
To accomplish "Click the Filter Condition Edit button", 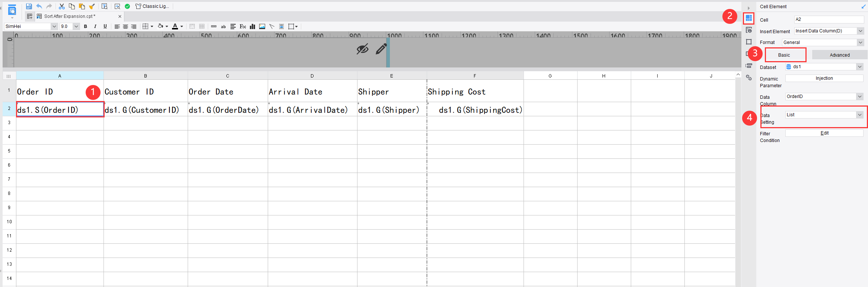I will coord(824,133).
